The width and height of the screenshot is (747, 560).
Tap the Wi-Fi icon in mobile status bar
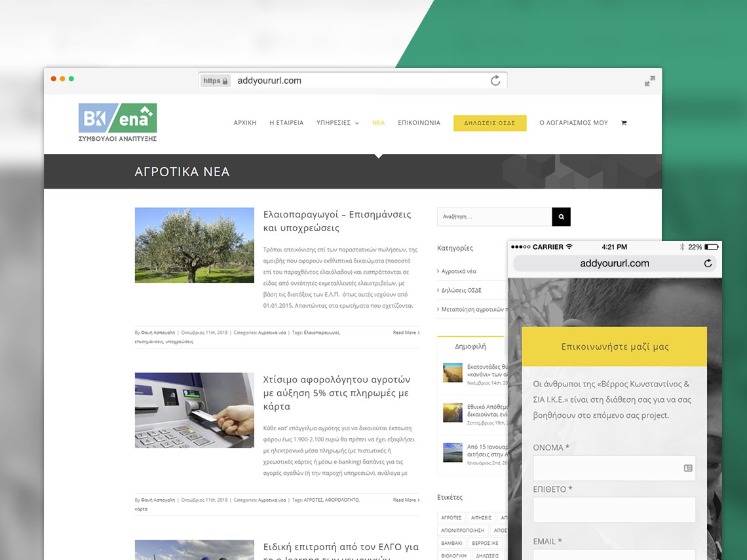(x=569, y=247)
